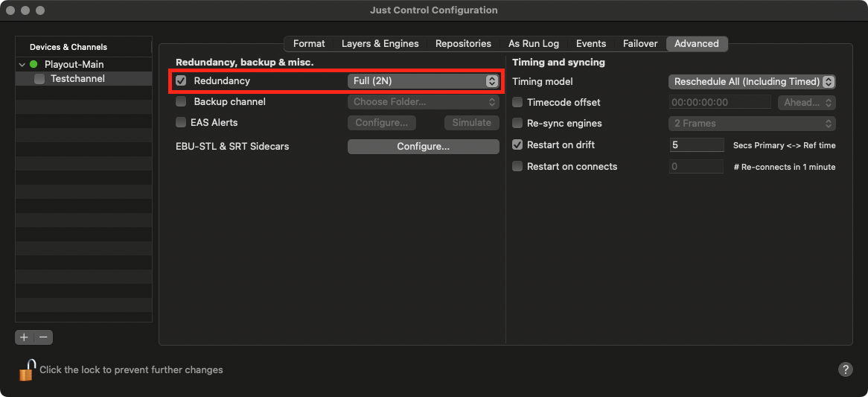Image resolution: width=868 pixels, height=397 pixels.
Task: Tick the Testchannel checkbox in the sidebar
Action: click(x=40, y=79)
